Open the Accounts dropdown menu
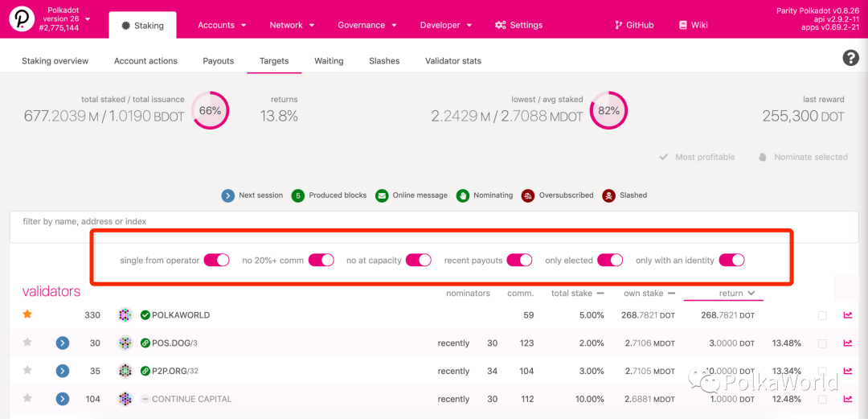 (222, 25)
